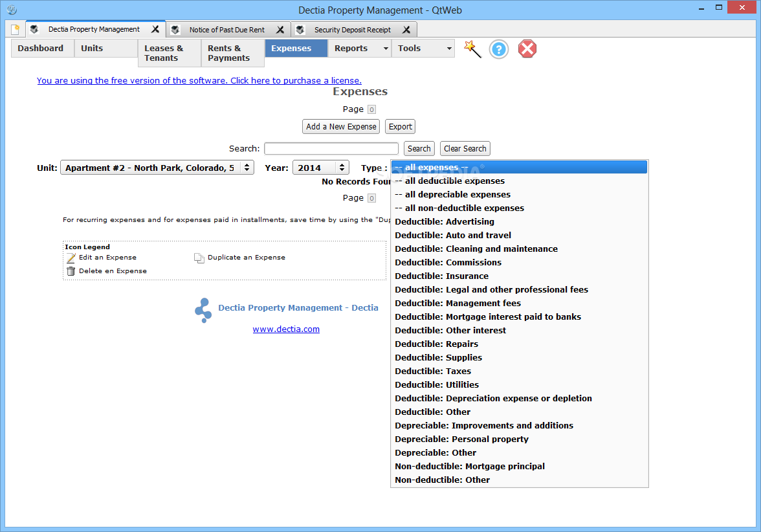Switch to the Notice of Past Due Rent tab

[x=226, y=30]
